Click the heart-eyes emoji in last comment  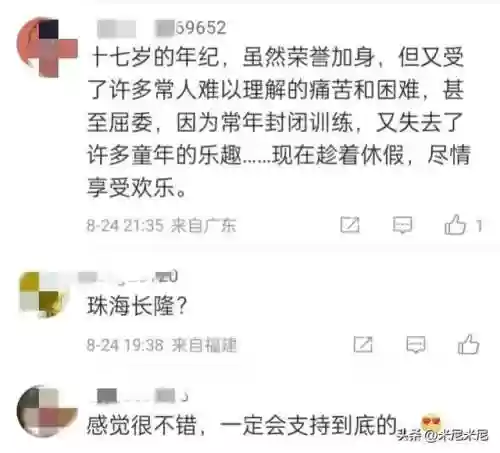pyautogui.click(x=431, y=421)
